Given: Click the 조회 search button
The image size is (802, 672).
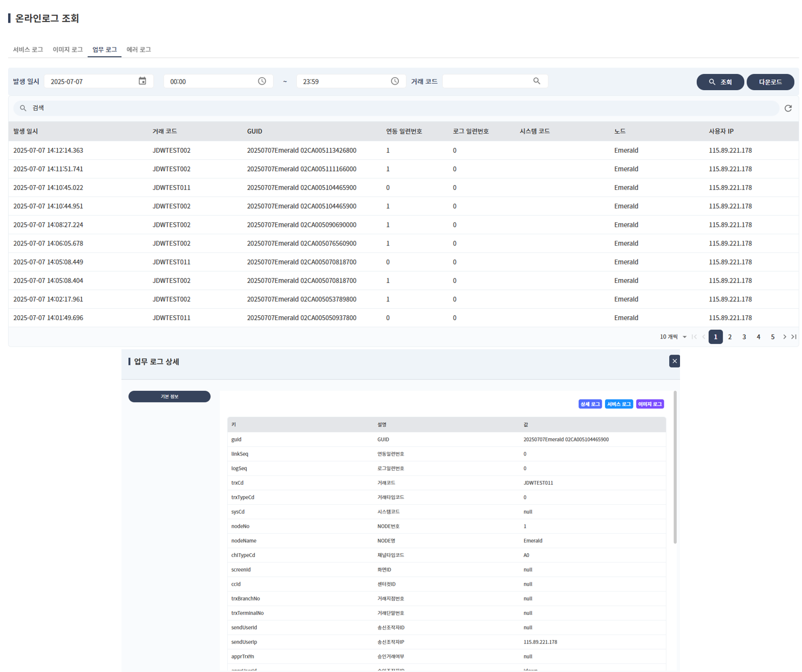Looking at the screenshot, I should [x=720, y=82].
